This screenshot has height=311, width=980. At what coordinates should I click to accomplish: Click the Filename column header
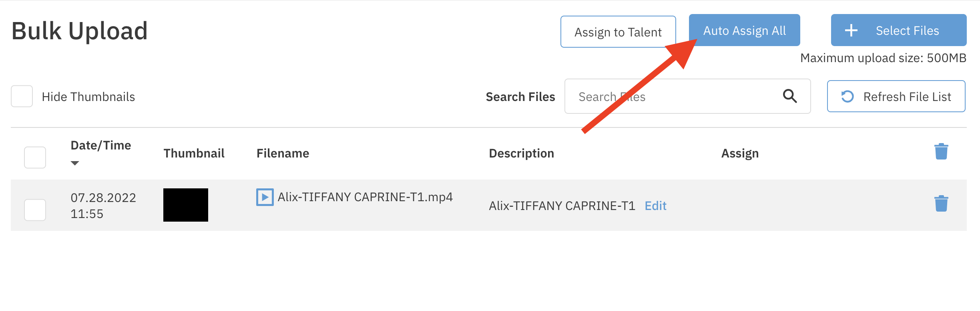(x=283, y=153)
